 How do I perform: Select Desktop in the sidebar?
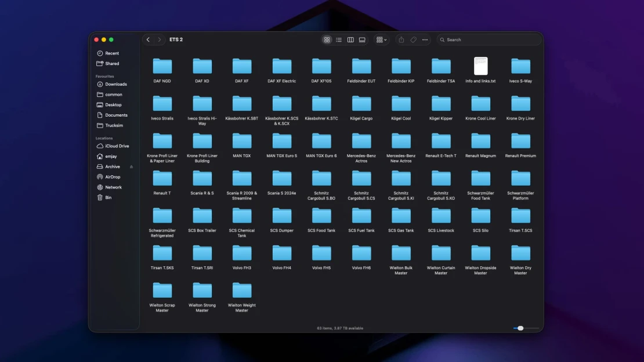coord(114,105)
